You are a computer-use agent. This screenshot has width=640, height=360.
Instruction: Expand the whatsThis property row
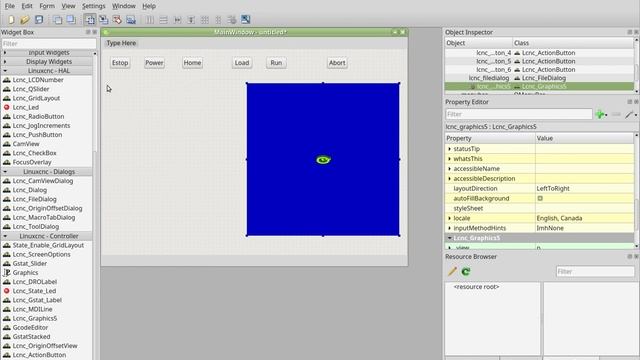(450, 159)
